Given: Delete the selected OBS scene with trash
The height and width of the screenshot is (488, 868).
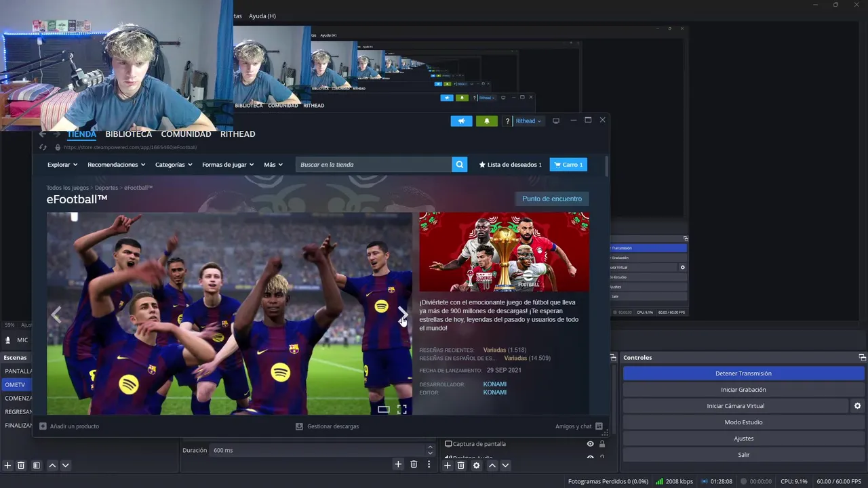Looking at the screenshot, I should (x=21, y=465).
